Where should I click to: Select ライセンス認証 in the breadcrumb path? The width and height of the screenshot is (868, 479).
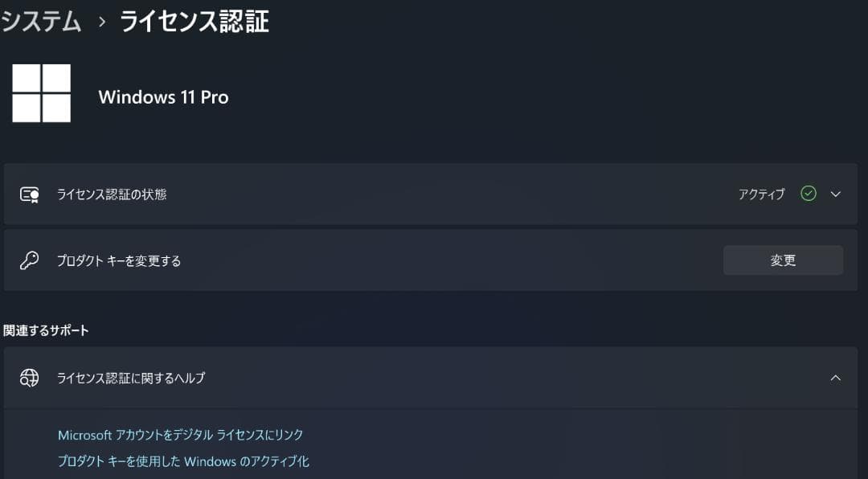click(x=193, y=22)
